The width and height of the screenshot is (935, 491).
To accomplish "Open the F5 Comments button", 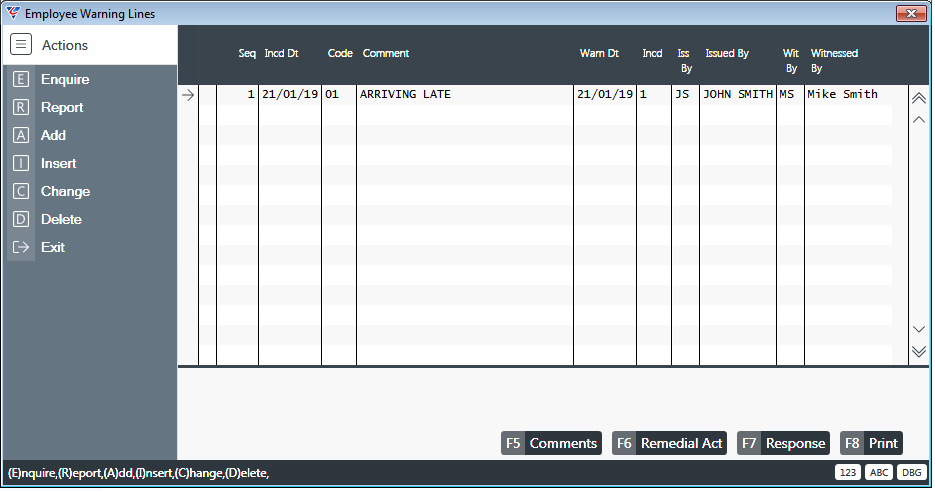I will point(551,443).
